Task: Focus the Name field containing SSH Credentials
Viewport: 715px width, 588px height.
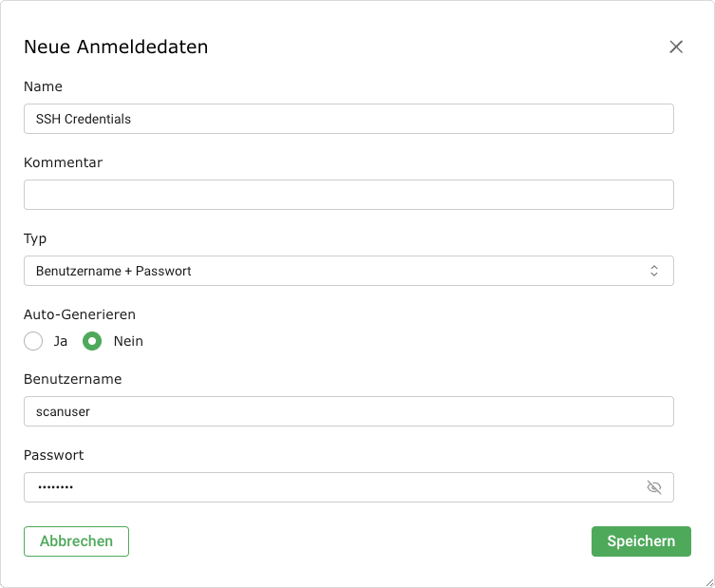Action: 348,119
